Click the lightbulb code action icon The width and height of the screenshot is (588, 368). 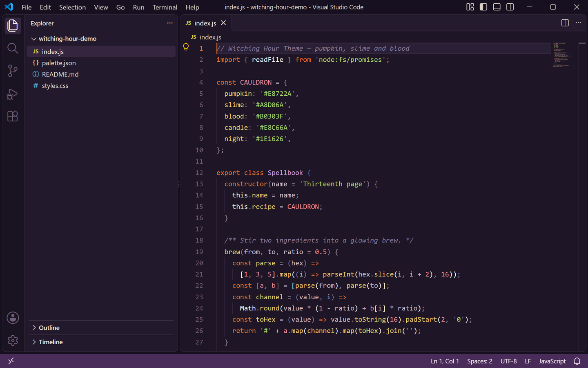(186, 47)
